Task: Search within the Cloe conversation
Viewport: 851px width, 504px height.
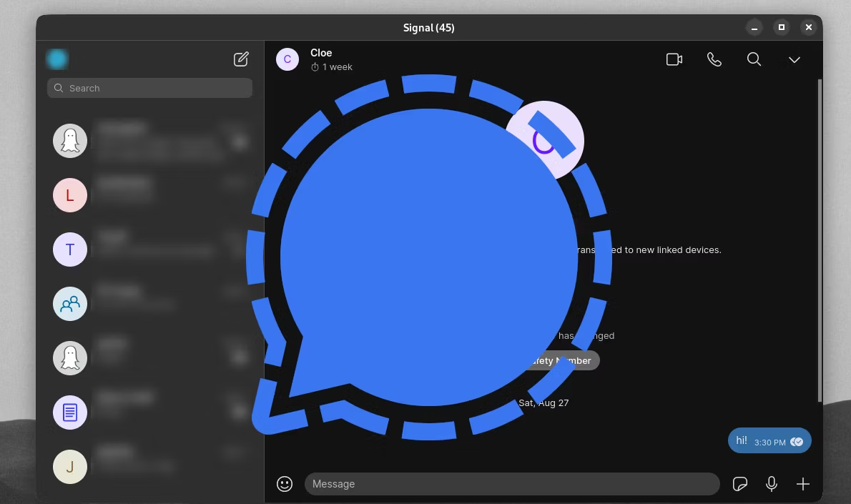Action: click(754, 59)
